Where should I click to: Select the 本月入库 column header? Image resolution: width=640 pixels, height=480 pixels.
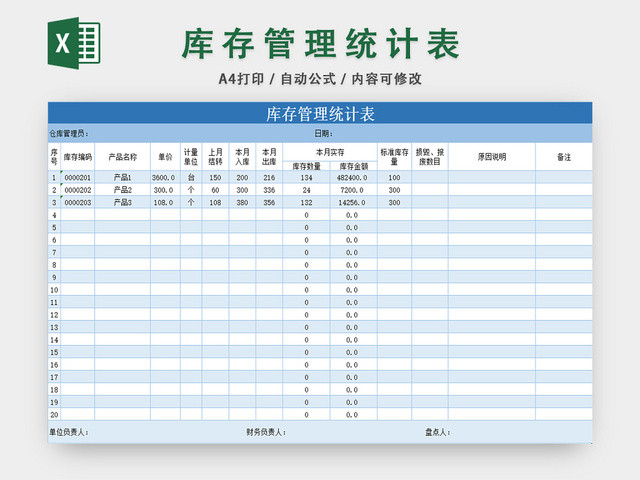(242, 157)
